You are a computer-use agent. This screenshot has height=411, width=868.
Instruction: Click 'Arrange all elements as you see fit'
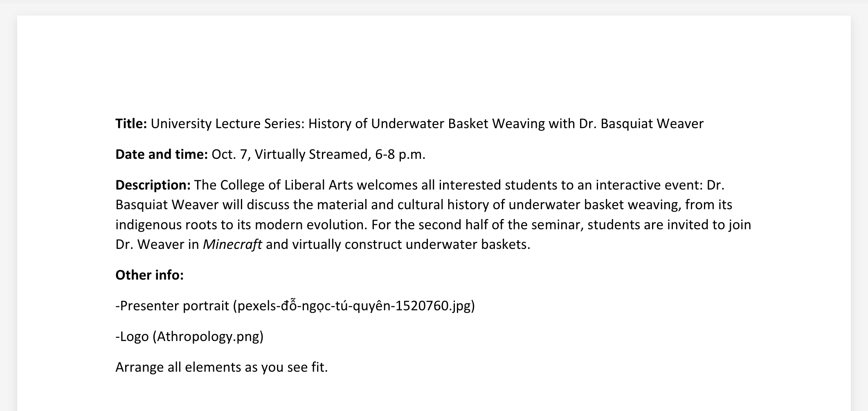point(222,367)
